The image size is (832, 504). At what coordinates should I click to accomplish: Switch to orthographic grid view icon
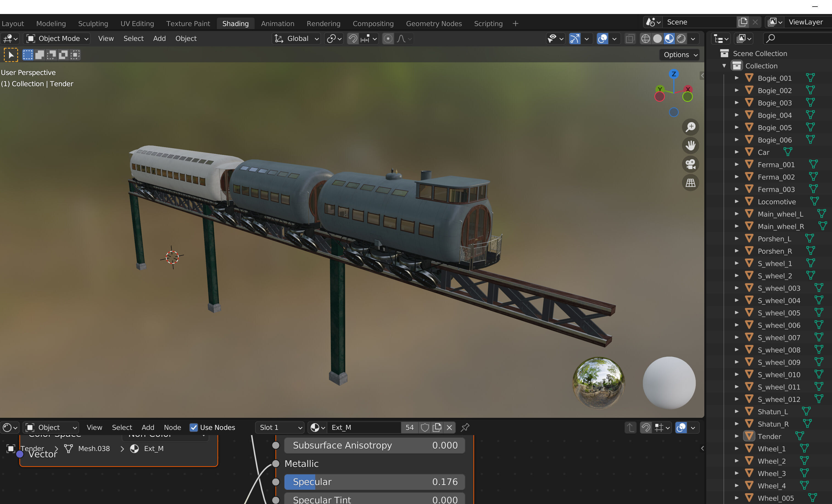click(691, 183)
